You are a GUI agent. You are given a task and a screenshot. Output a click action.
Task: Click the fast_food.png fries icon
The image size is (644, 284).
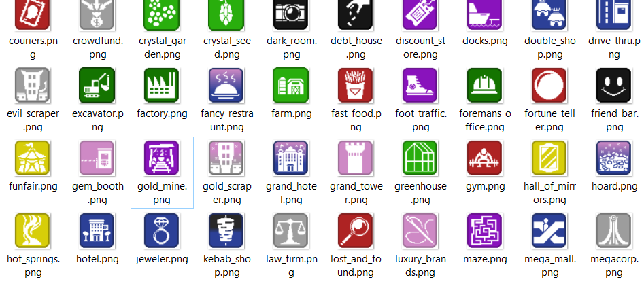point(356,86)
